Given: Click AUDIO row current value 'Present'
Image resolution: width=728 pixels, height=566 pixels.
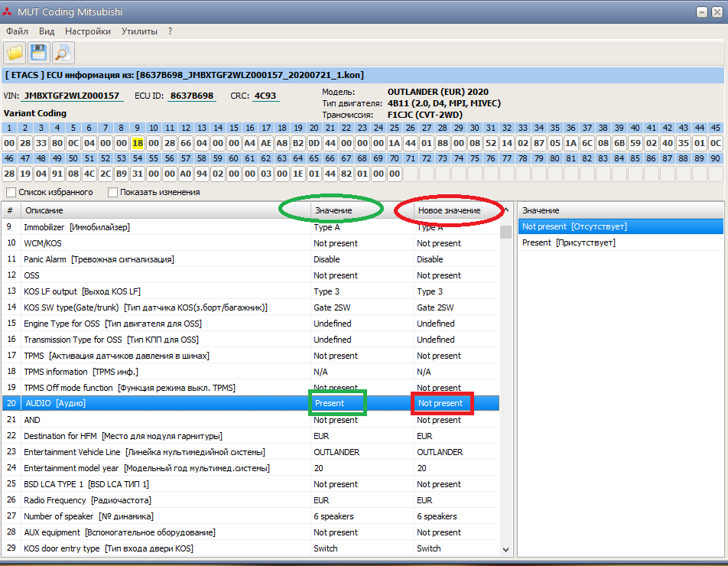Looking at the screenshot, I should (330, 403).
